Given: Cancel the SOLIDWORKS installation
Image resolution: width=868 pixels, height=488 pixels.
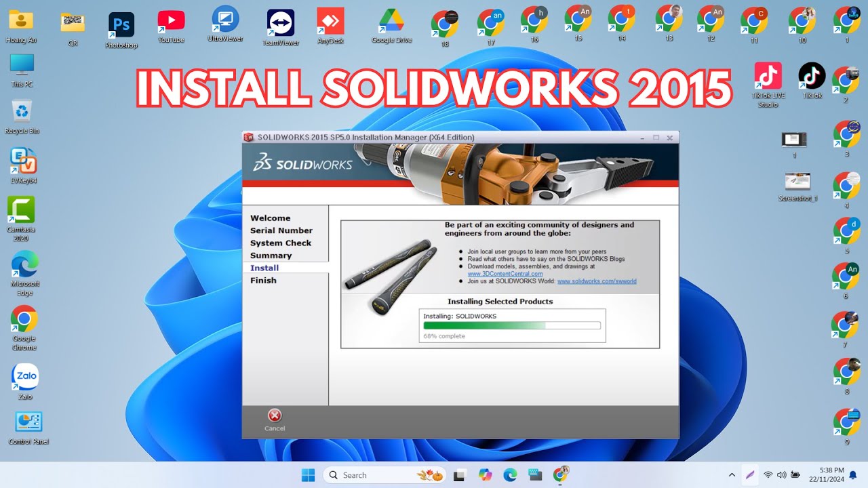Looking at the screenshot, I should 275,420.
